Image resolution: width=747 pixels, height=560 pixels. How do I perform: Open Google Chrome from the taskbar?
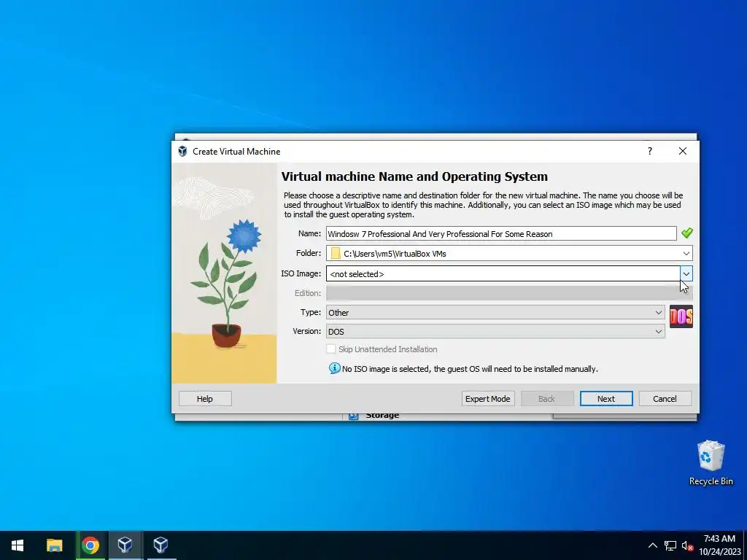[90, 545]
